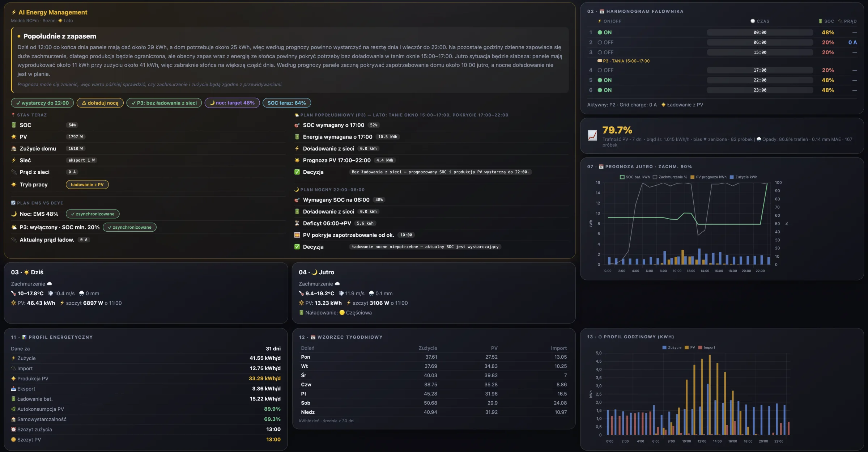Screen dimensions: 868x452
Task: Click the 22:00 time bar in schedule row 5
Action: click(760, 80)
